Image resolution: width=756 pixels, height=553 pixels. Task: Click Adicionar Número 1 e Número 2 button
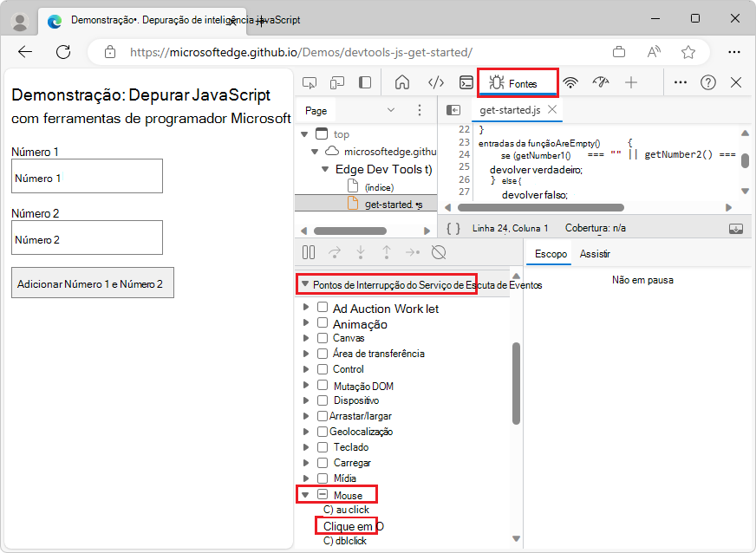(93, 283)
